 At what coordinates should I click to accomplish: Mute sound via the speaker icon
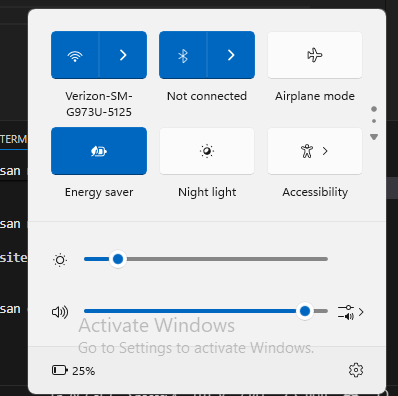(x=60, y=312)
